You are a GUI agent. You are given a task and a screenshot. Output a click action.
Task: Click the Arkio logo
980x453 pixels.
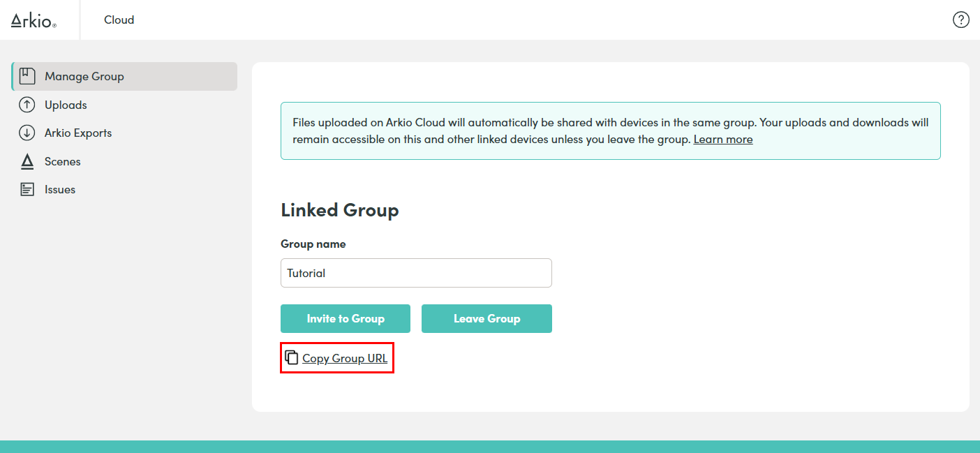tap(34, 20)
